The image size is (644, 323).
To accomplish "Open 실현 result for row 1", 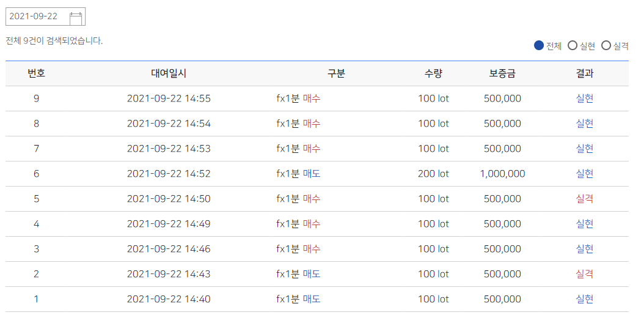I will 585,299.
